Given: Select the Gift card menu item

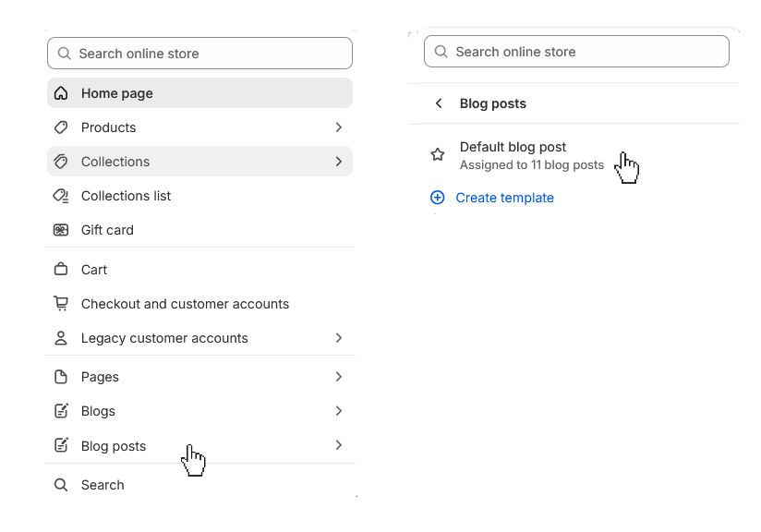Looking at the screenshot, I should tap(199, 230).
